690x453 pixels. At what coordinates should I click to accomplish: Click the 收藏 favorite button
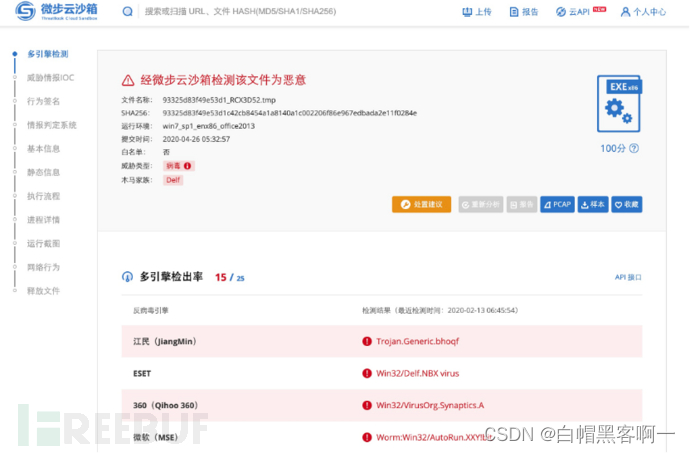627,204
